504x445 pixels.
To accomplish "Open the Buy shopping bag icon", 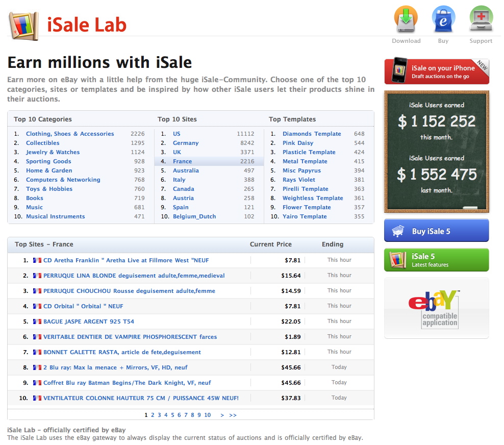I will [443, 19].
